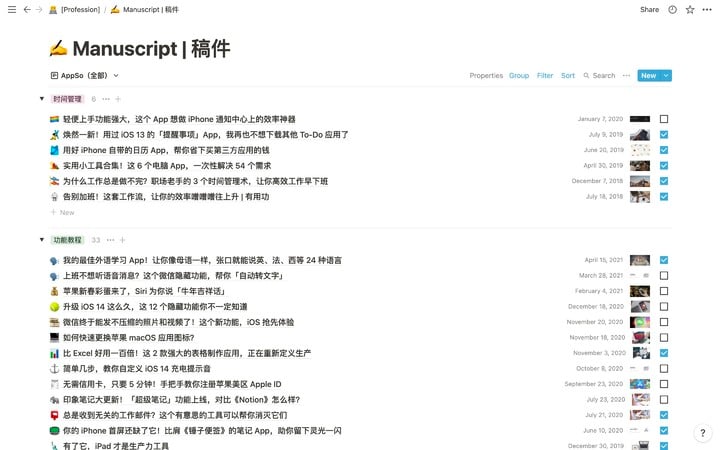This screenshot has height=450, width=720.
Task: Click the red icon of 总是收到无关的工作邮件 row
Action: 54,416
